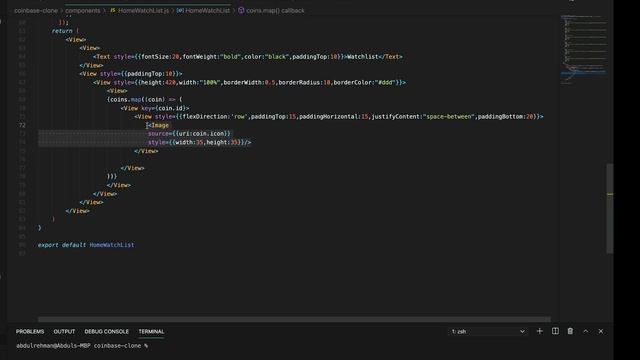Click the callback symbol icon in breadcrumb

coord(241,11)
